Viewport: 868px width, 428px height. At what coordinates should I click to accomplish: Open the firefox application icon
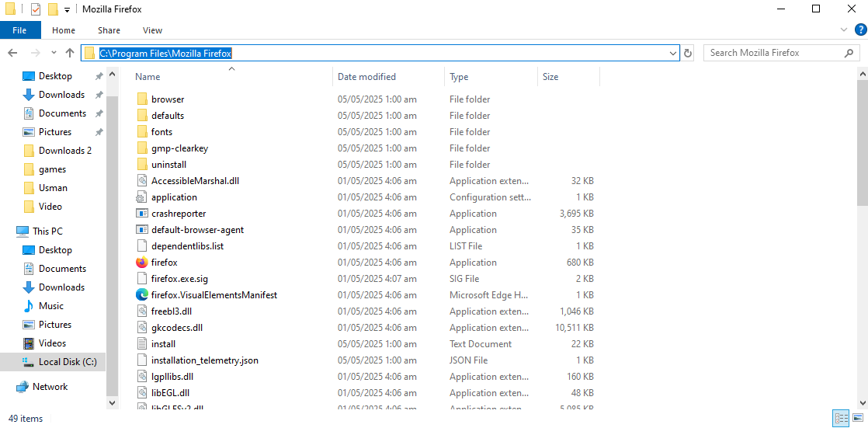142,263
